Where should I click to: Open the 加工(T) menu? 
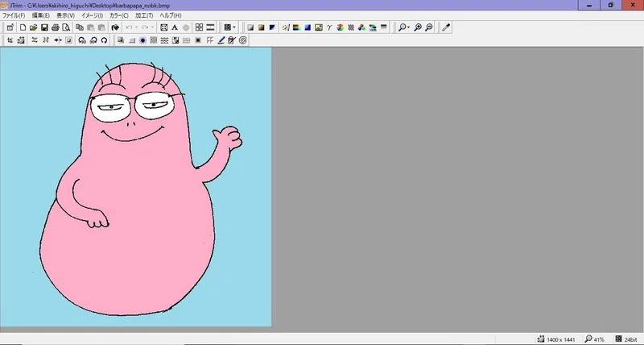144,15
